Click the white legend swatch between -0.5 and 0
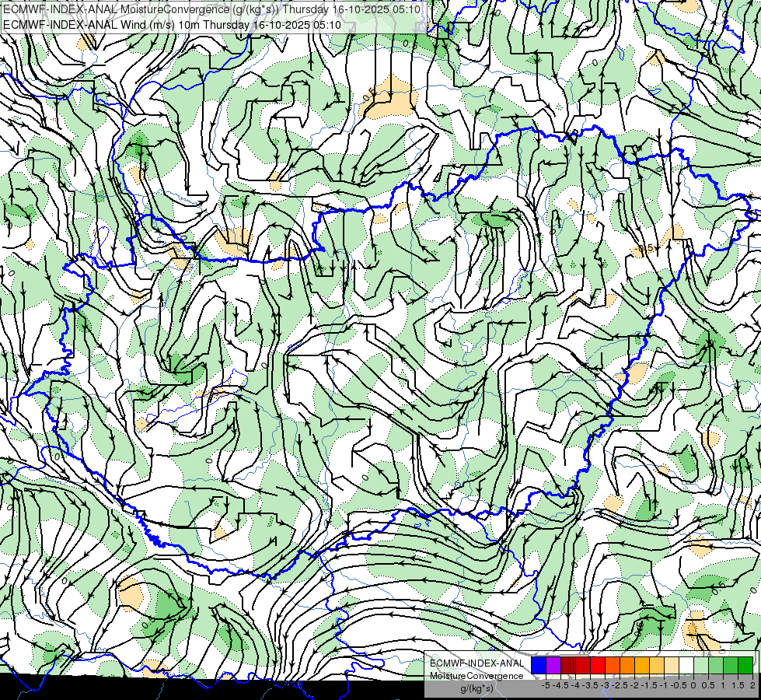The width and height of the screenshot is (761, 700). pyautogui.click(x=686, y=666)
